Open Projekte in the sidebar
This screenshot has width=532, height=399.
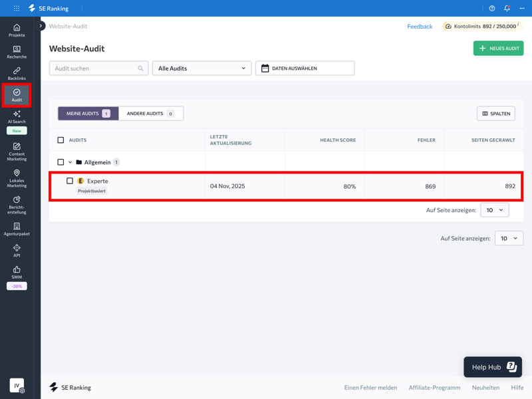(17, 30)
